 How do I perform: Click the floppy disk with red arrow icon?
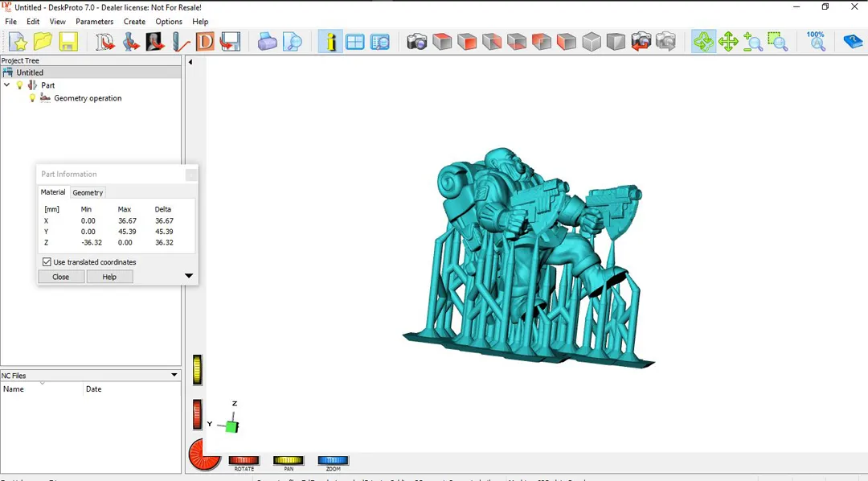[230, 42]
